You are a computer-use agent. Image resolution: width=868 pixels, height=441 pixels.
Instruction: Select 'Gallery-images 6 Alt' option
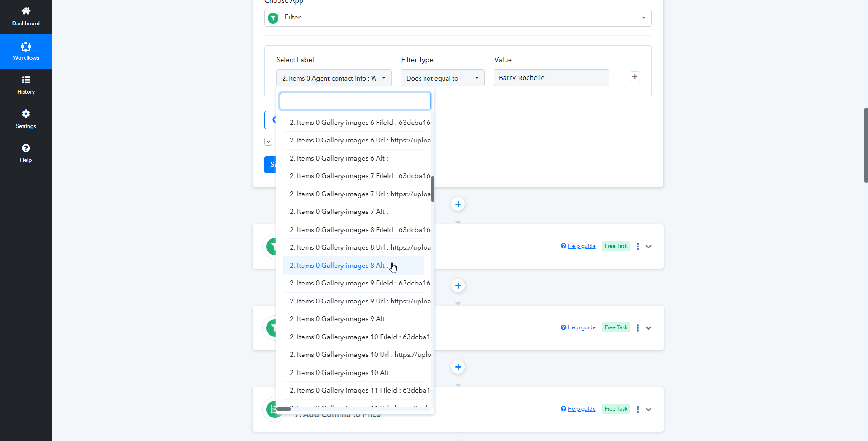(x=354, y=158)
